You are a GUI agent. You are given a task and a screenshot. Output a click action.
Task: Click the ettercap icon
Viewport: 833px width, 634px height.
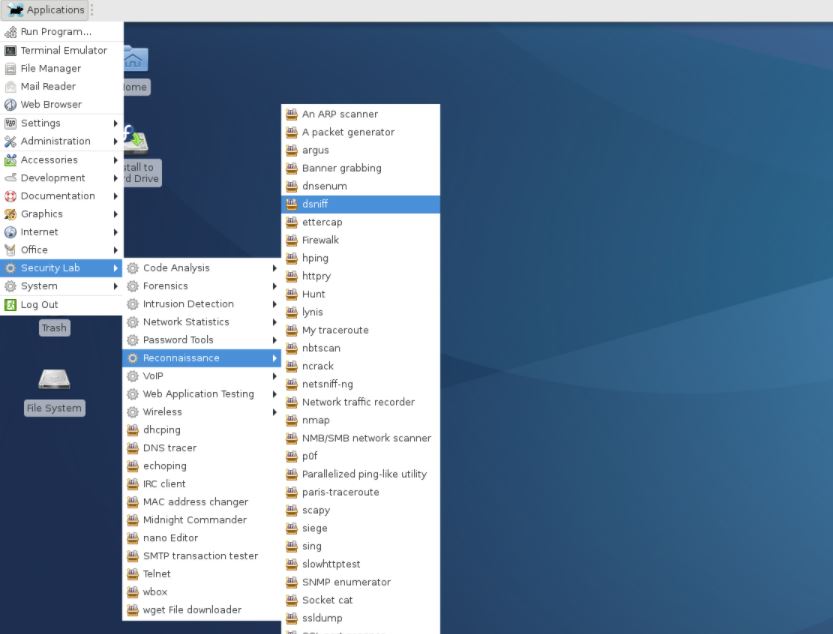292,222
